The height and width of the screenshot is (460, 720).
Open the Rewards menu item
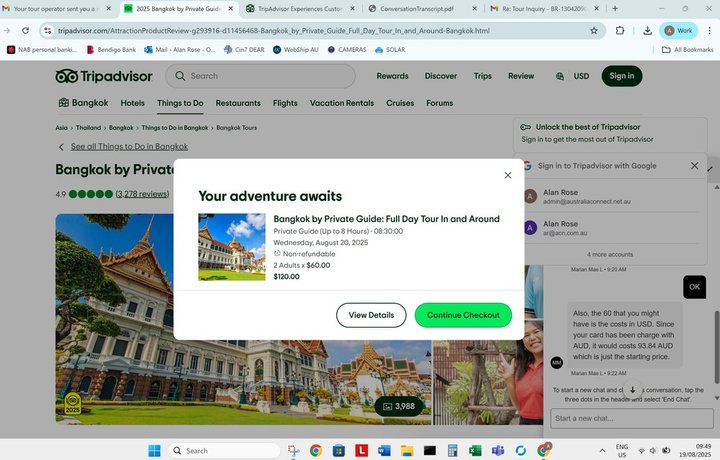tap(392, 76)
